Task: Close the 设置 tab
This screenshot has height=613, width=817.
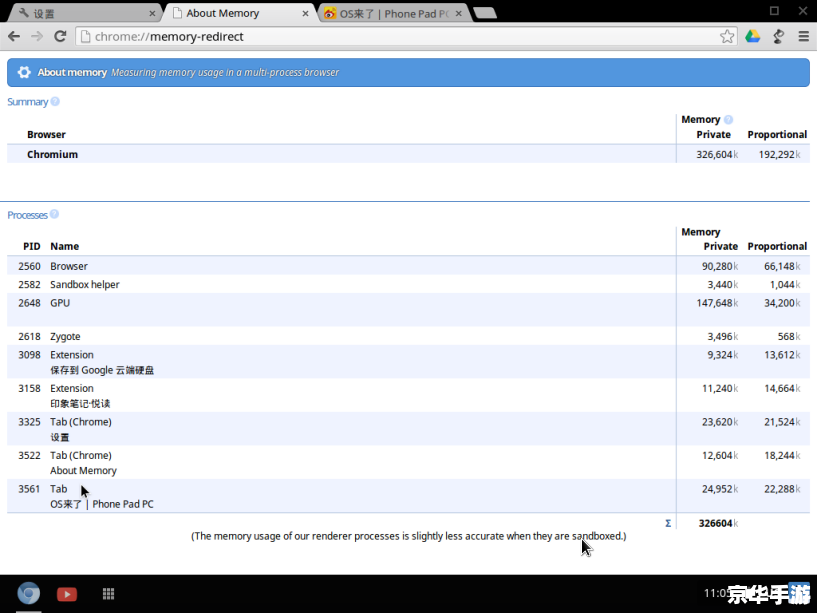Action: coord(152,14)
